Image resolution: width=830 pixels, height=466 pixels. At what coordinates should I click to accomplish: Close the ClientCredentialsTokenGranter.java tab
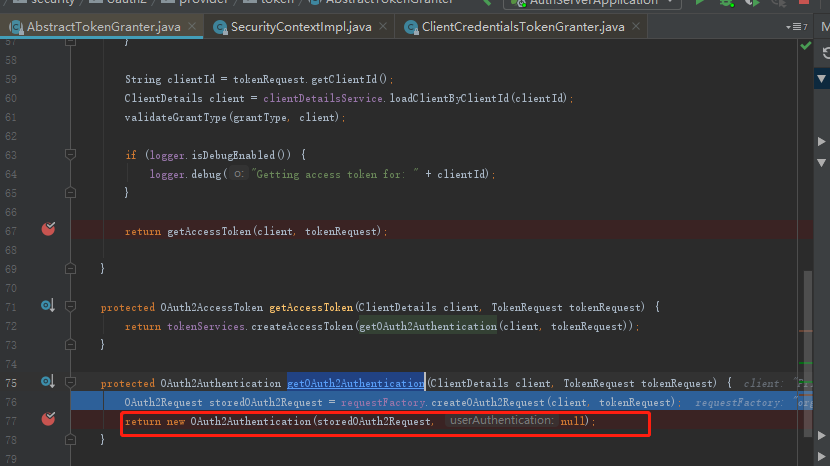coord(636,26)
